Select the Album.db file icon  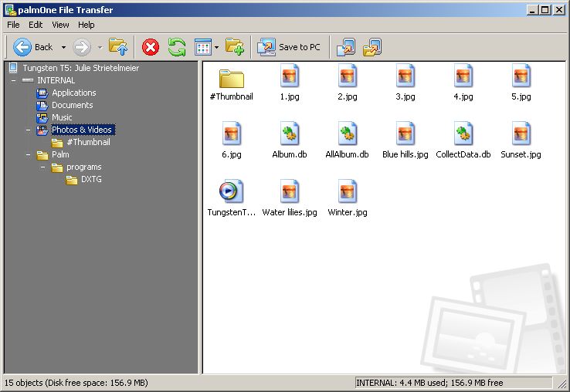point(290,134)
